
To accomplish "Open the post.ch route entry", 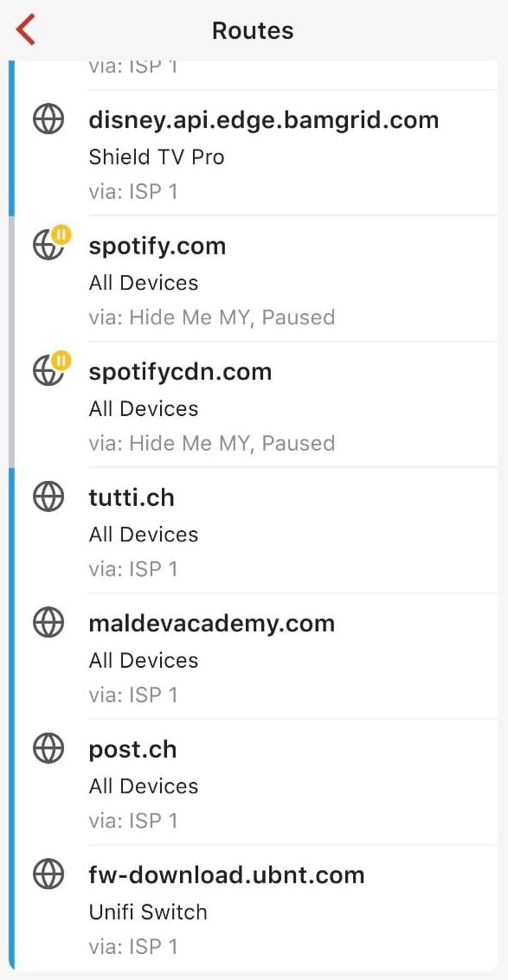I will (256, 782).
